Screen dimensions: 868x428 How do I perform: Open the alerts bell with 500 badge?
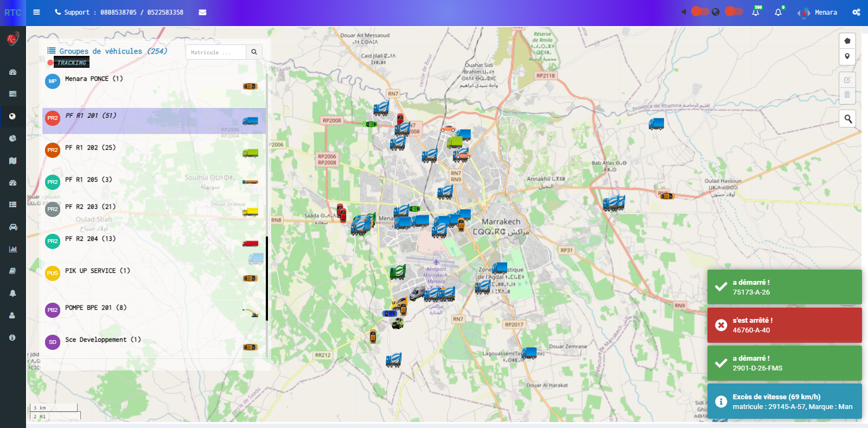click(x=756, y=12)
